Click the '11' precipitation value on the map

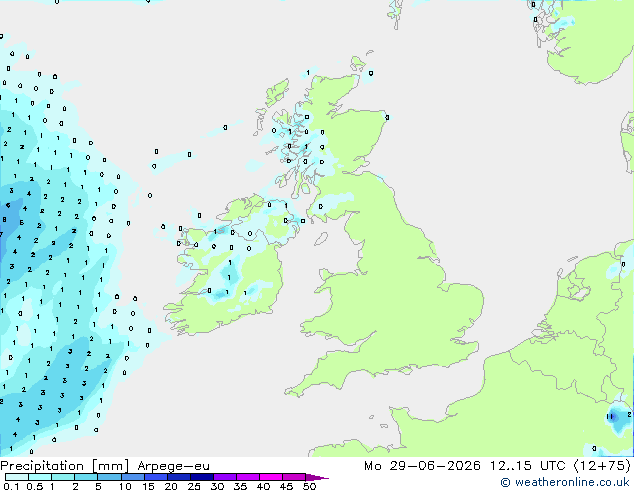tap(610, 416)
